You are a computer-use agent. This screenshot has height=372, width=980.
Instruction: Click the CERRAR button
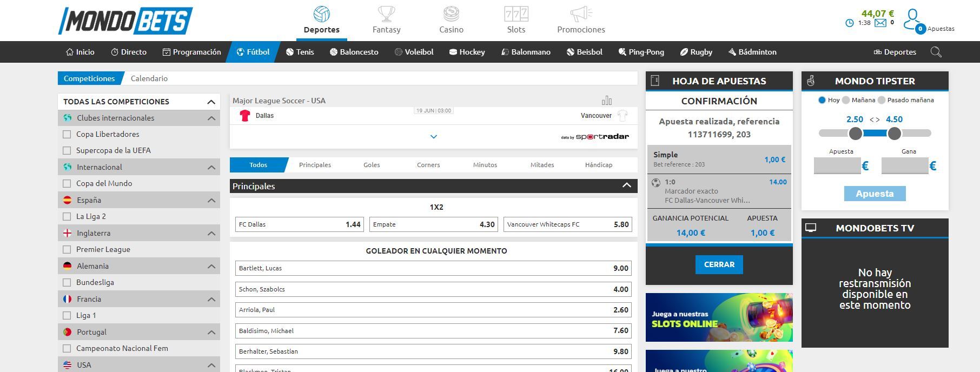point(719,264)
